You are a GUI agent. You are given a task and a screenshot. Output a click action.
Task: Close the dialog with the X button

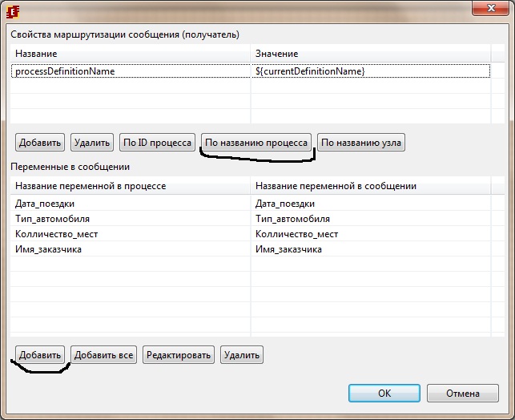(491, 8)
